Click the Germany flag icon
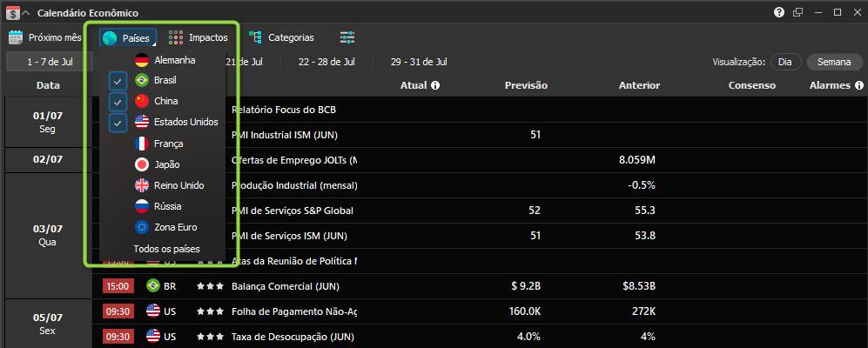 (x=142, y=60)
